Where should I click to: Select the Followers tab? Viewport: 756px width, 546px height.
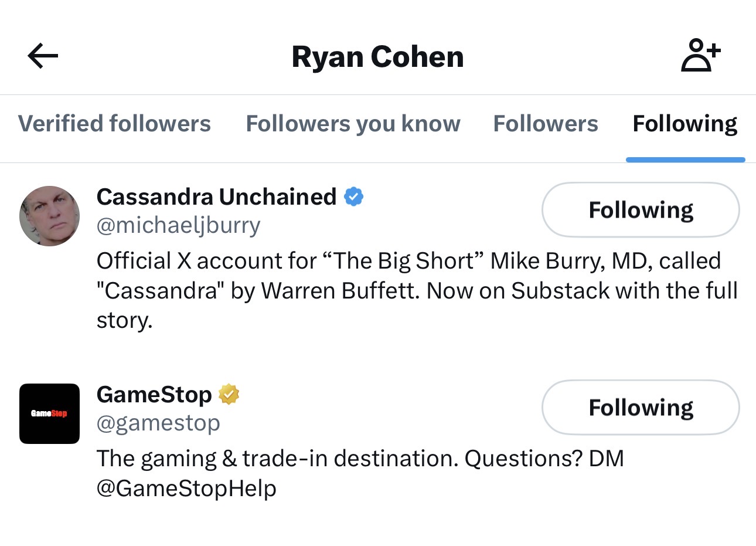tap(546, 124)
